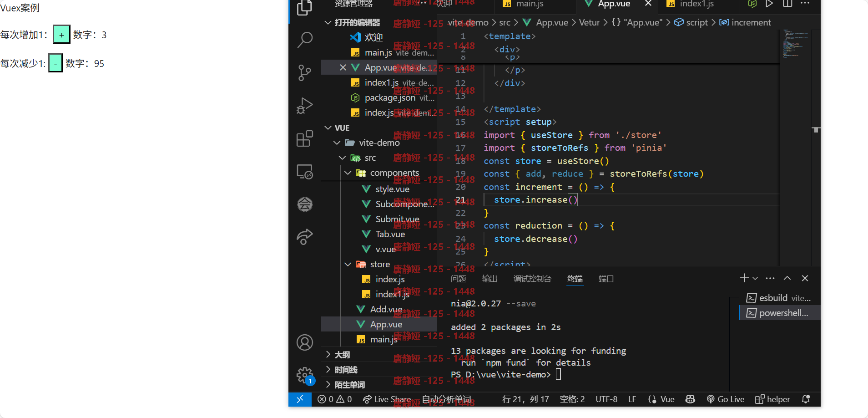868x418 pixels.
Task: Open Add.vue in the file tree
Action: click(x=379, y=309)
